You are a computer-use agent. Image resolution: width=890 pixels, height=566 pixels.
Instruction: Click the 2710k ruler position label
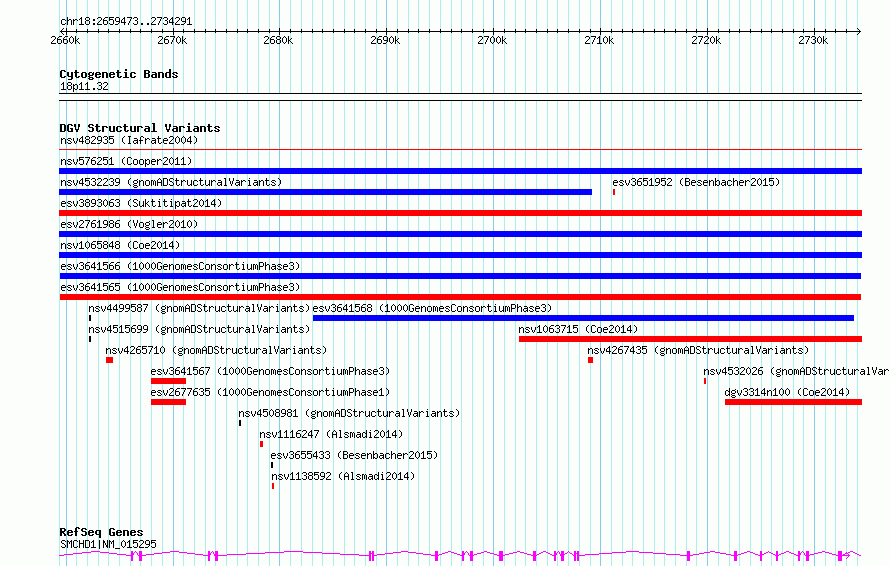[599, 40]
